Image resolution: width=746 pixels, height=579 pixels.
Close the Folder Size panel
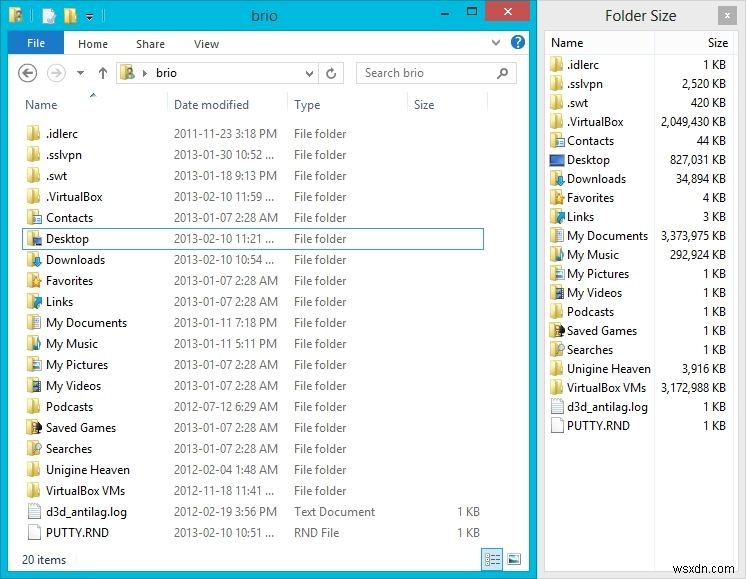point(727,16)
